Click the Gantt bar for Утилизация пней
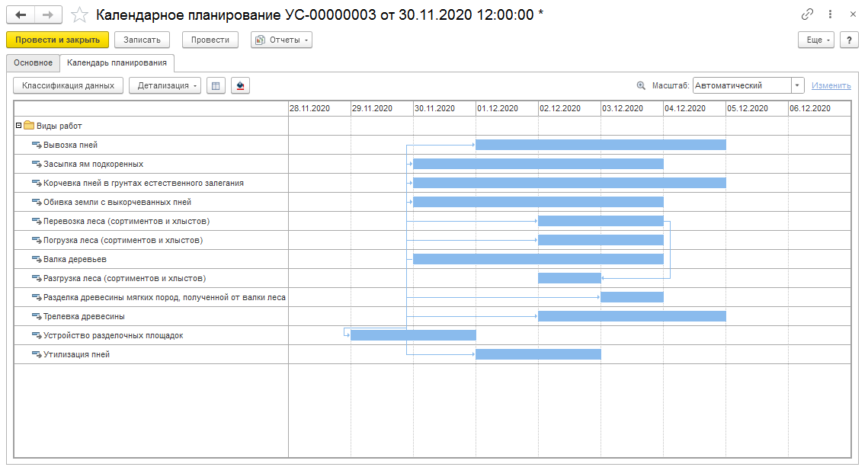Image resolution: width=868 pixels, height=467 pixels. [538, 354]
